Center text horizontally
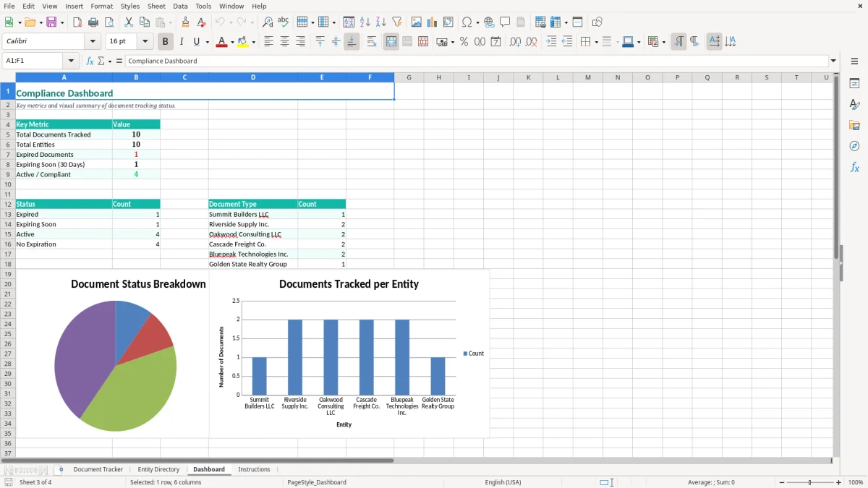The height and width of the screenshot is (488, 868). pos(285,42)
